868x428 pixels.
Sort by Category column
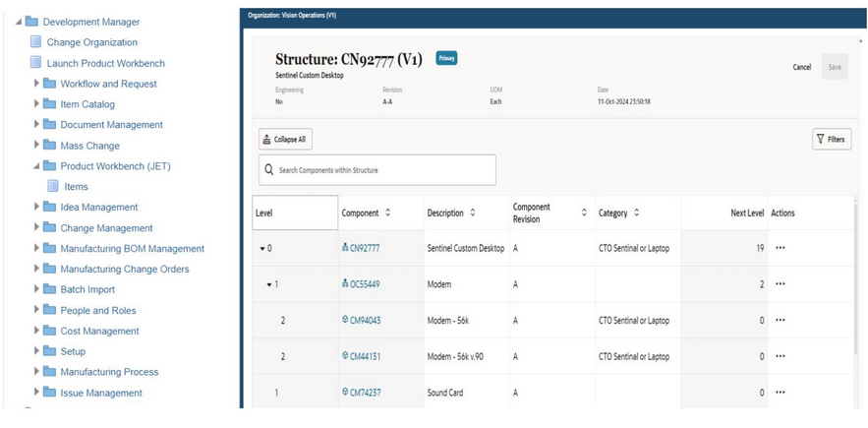(637, 213)
